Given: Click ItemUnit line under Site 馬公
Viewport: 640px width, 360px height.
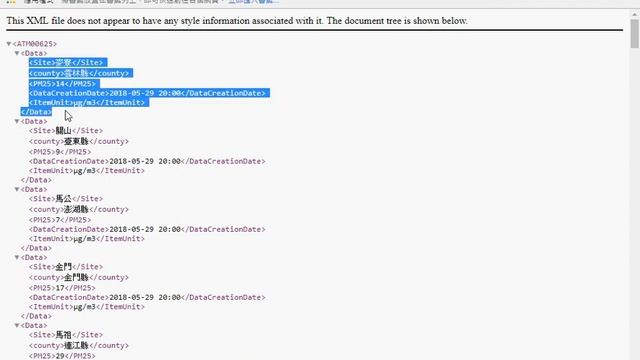Looking at the screenshot, I should [87, 239].
